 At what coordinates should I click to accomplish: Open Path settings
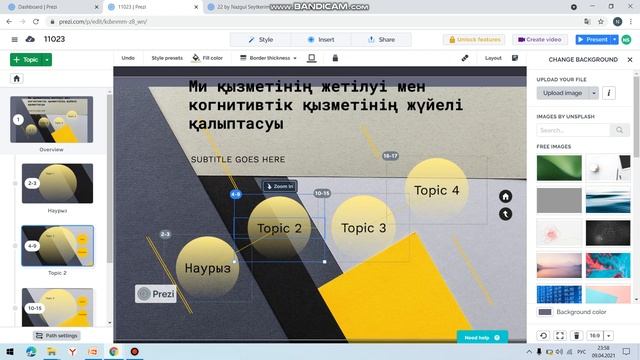57,336
